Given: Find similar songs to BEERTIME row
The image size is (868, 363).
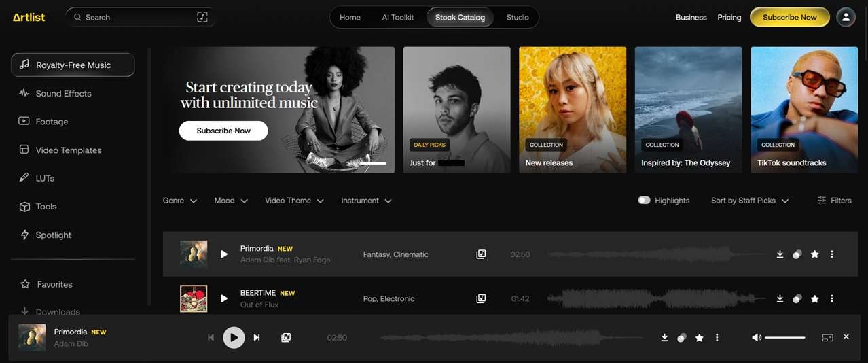Looking at the screenshot, I should tap(481, 298).
